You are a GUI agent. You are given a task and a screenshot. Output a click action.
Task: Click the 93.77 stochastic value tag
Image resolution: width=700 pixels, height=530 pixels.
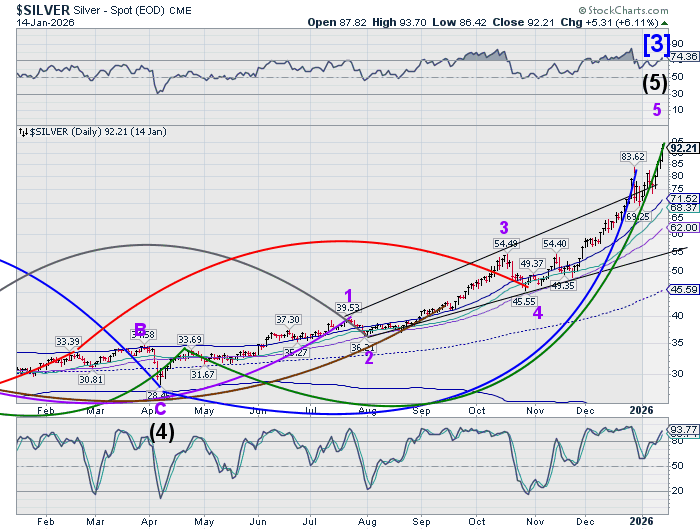click(682, 430)
